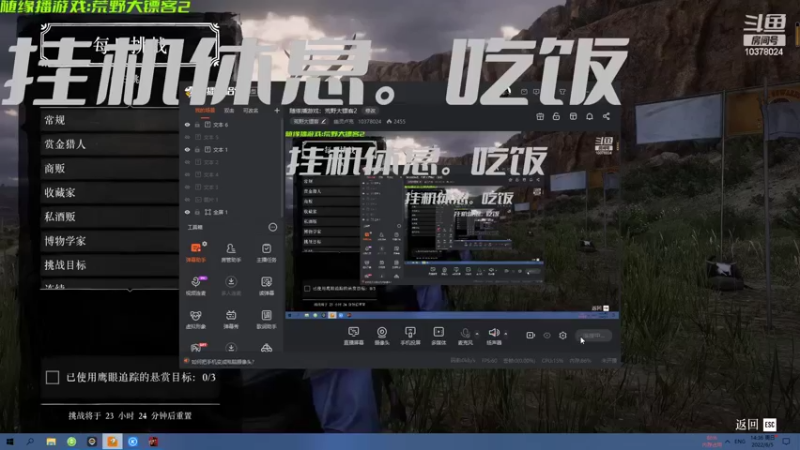This screenshot has height=450, width=800.
Task: Add 多媒体 source
Action: (x=438, y=336)
